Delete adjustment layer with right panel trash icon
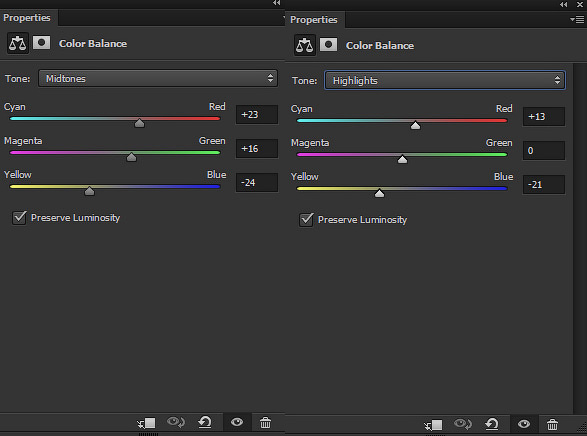The height and width of the screenshot is (436, 587). tap(552, 424)
